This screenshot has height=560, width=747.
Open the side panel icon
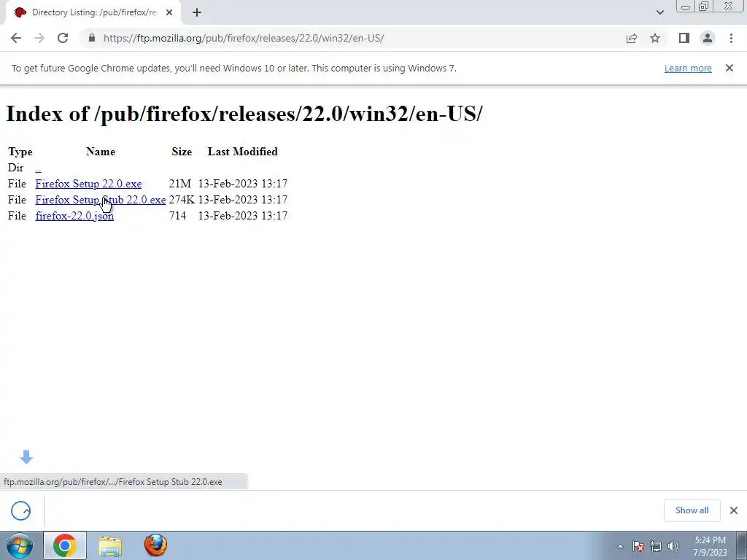[x=684, y=38]
